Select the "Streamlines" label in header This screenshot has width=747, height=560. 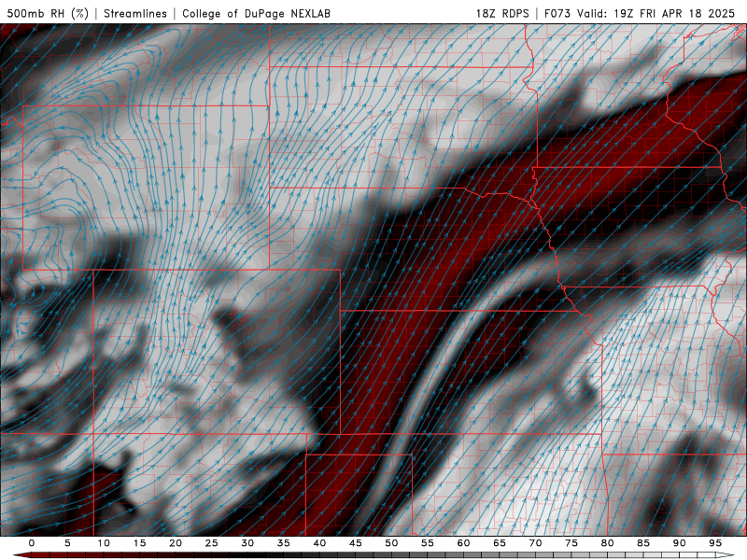point(135,13)
